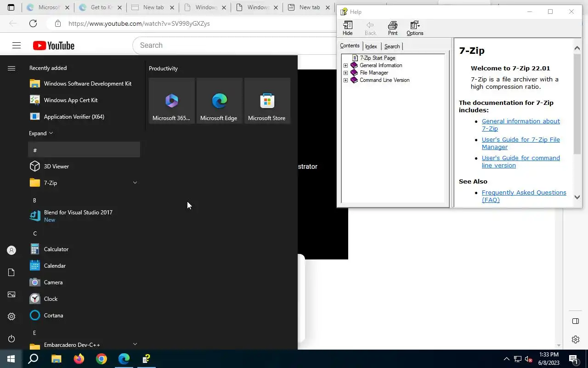Switch to the Microsoft browser tab

[49, 7]
